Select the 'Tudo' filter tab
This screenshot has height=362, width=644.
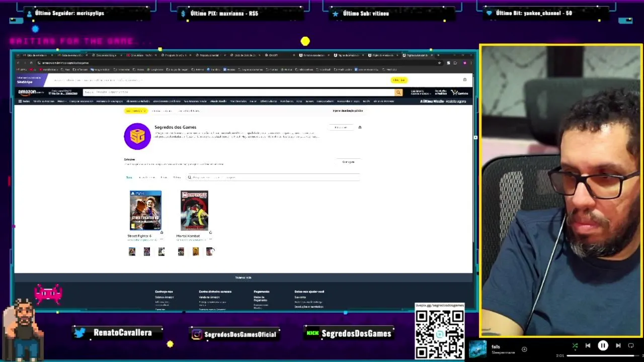pyautogui.click(x=129, y=177)
